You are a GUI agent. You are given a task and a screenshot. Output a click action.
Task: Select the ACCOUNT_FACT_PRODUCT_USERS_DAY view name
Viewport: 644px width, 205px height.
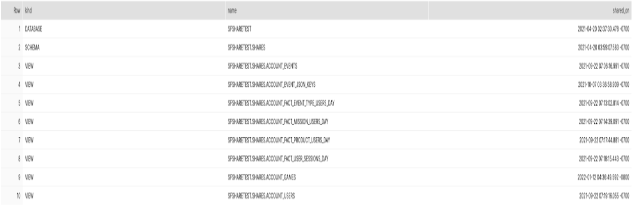[279, 140]
